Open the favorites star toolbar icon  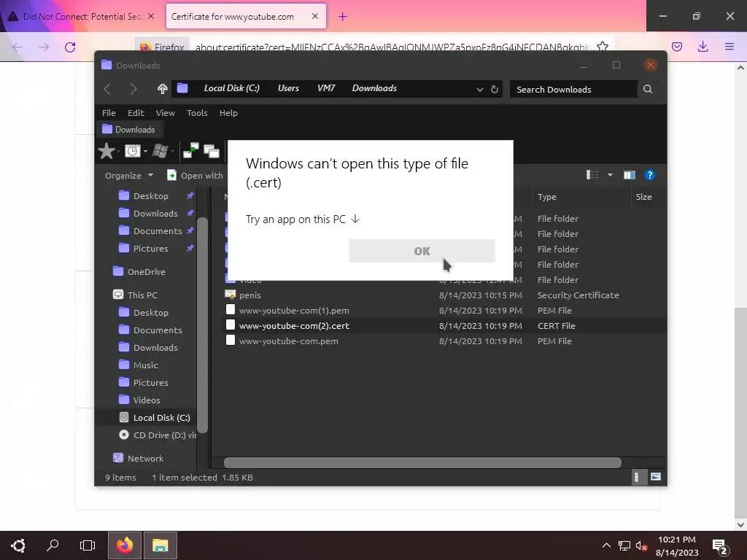107,152
